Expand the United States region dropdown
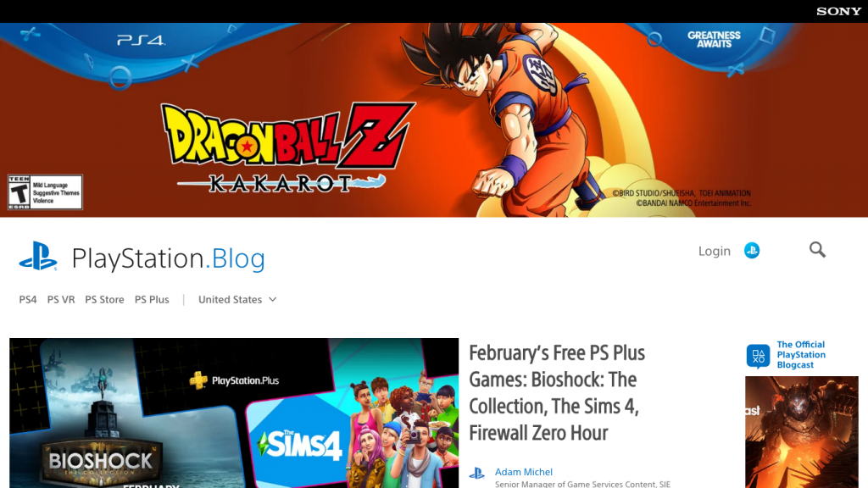 [x=237, y=299]
